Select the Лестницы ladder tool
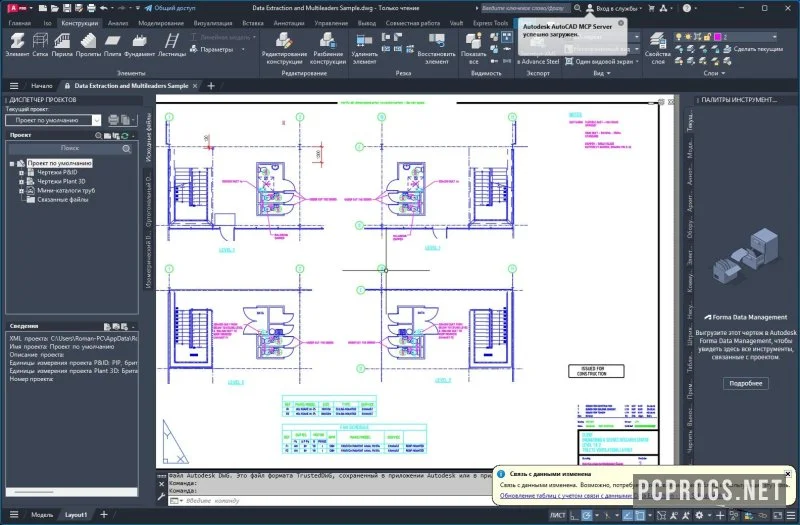Screen dimensions: 800x525 (172, 44)
